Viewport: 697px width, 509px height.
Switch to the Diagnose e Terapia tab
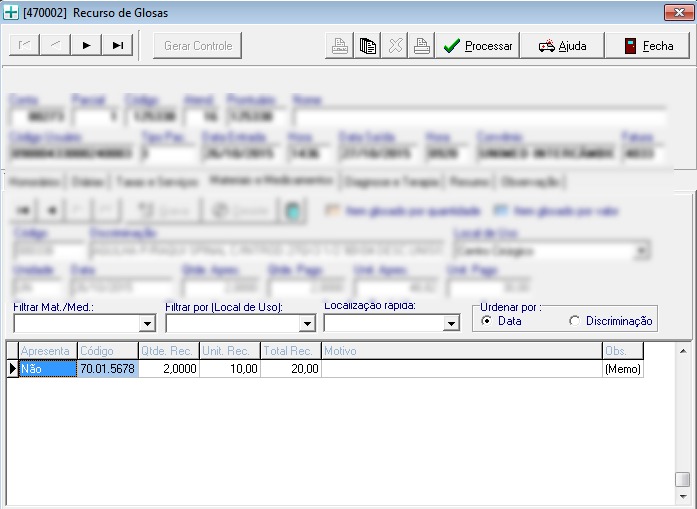coord(391,182)
